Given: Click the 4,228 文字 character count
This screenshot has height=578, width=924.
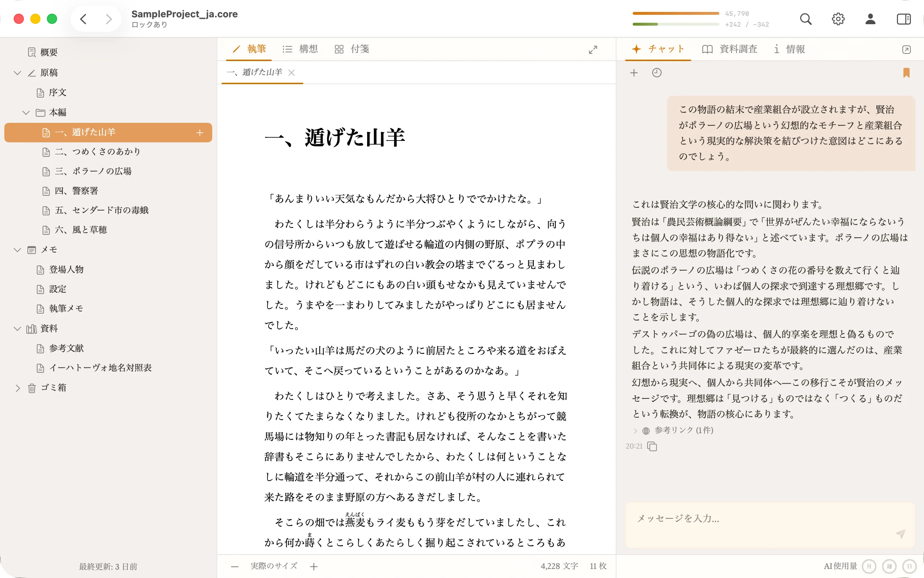Looking at the screenshot, I should pos(559,566).
